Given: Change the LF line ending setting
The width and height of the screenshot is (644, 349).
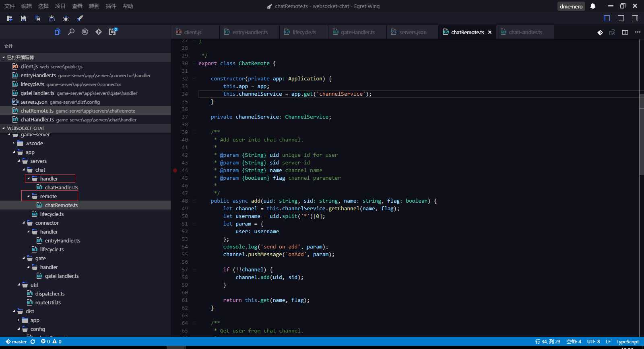Looking at the screenshot, I should (608, 342).
